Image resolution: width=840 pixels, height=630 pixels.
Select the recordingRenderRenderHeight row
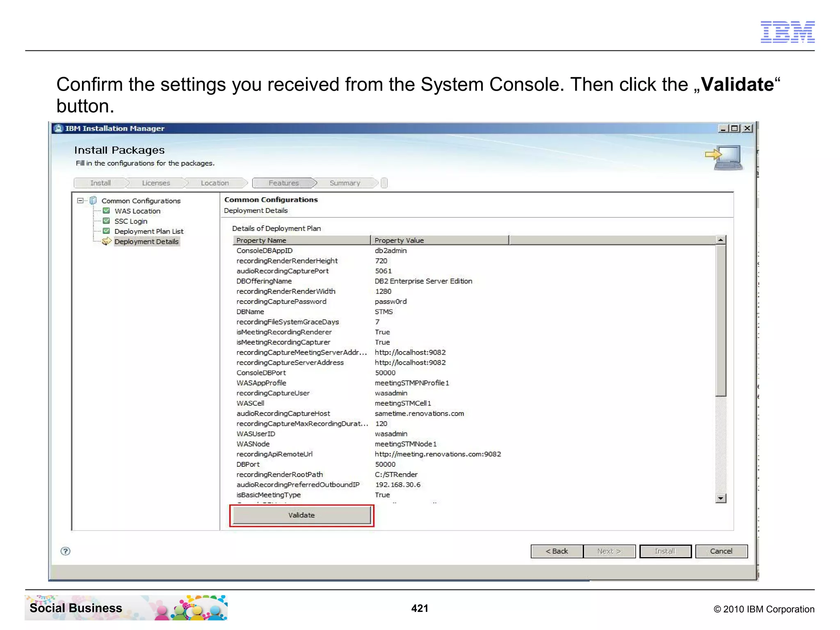(474, 261)
